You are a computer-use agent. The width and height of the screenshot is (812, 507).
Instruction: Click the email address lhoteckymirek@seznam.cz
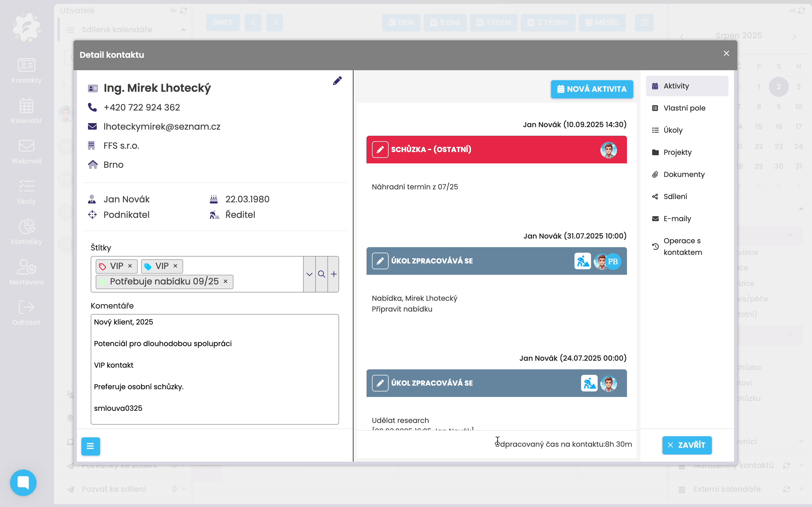tap(162, 126)
